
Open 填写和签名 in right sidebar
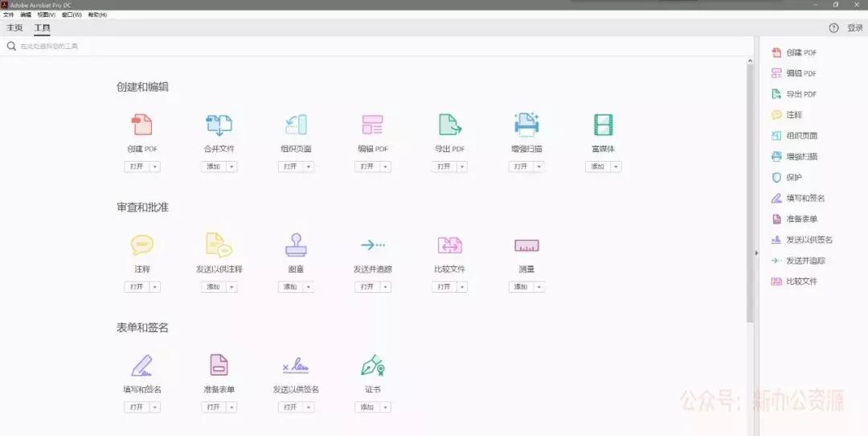[x=798, y=198]
